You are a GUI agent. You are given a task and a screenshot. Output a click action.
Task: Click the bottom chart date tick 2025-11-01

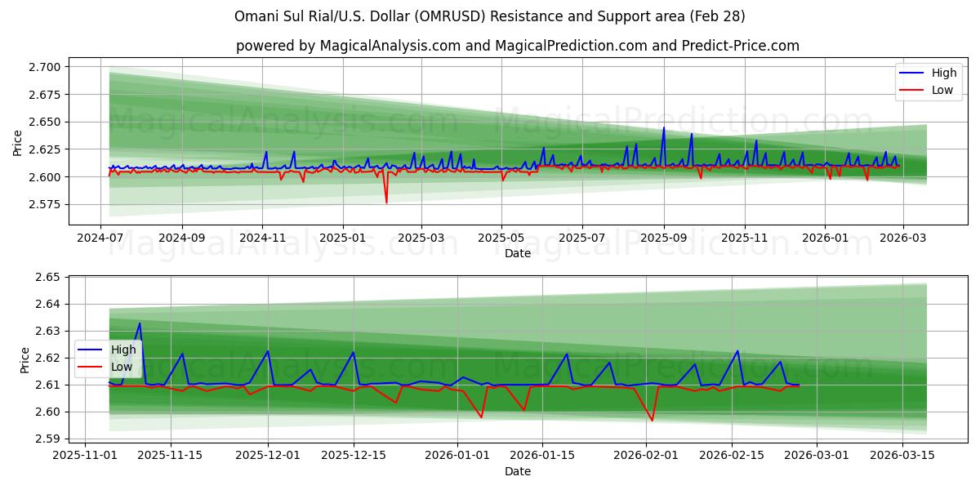85,456
